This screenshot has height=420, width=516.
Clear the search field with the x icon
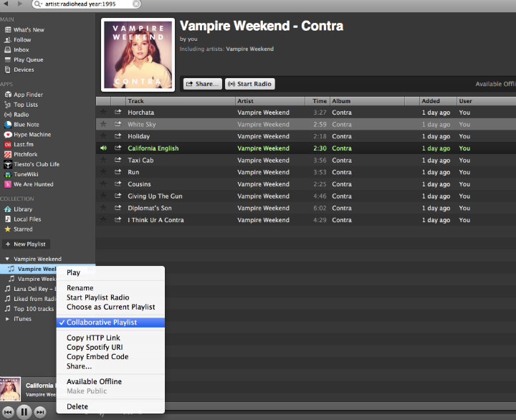[x=136, y=4]
